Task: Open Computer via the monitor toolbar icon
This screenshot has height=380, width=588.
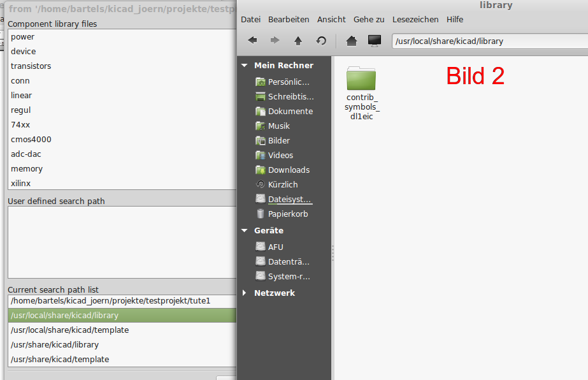Action: coord(375,41)
